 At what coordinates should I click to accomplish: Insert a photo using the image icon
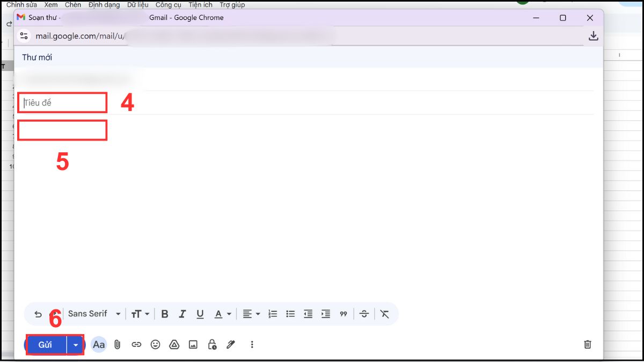[193, 345]
